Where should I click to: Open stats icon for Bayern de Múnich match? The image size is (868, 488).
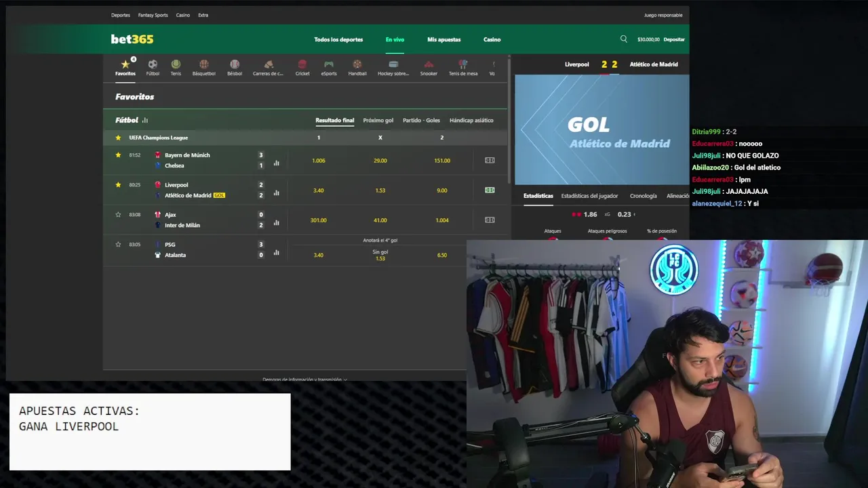click(276, 163)
